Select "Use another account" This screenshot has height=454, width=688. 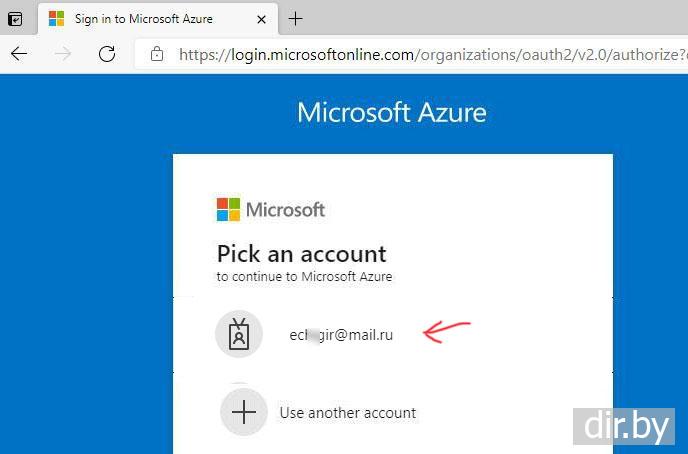coord(348,412)
